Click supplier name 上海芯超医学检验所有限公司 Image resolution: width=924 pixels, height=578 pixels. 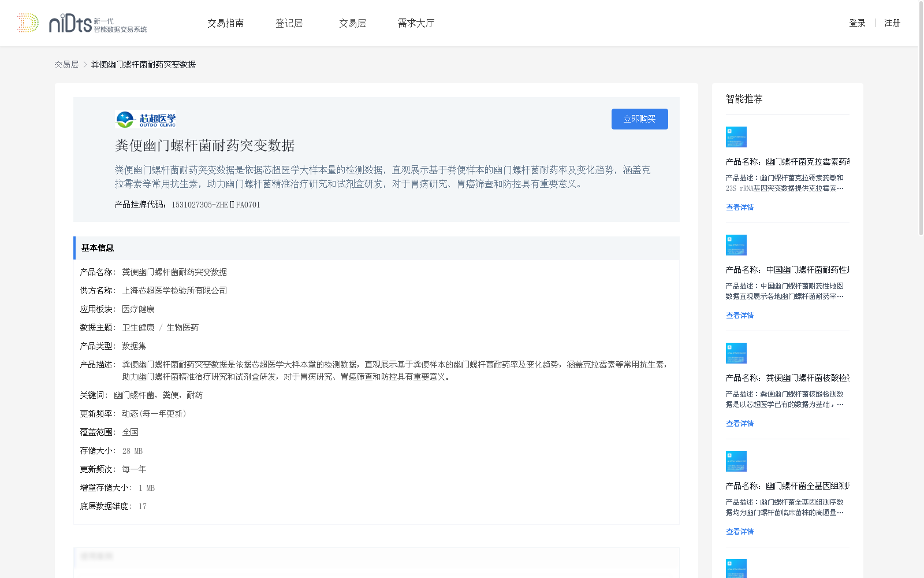(174, 291)
